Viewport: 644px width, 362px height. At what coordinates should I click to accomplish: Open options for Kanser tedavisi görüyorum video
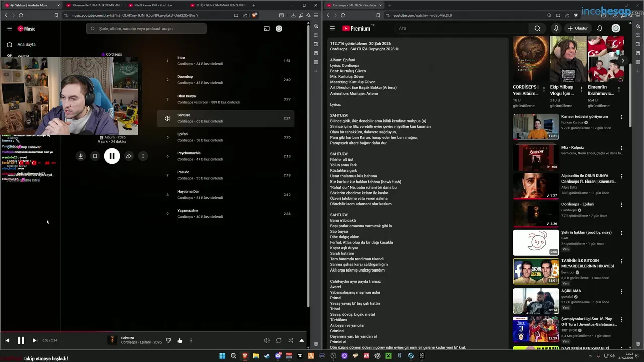622,117
